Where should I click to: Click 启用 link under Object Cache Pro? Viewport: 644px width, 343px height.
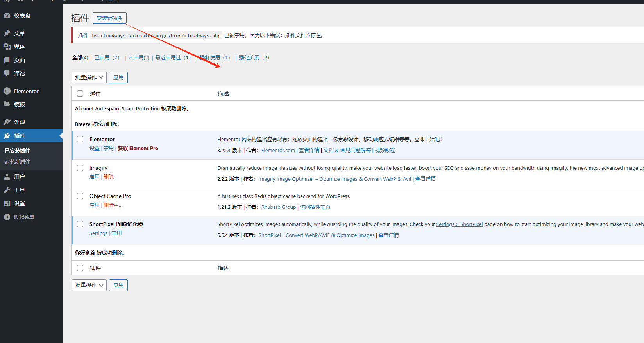click(x=95, y=205)
